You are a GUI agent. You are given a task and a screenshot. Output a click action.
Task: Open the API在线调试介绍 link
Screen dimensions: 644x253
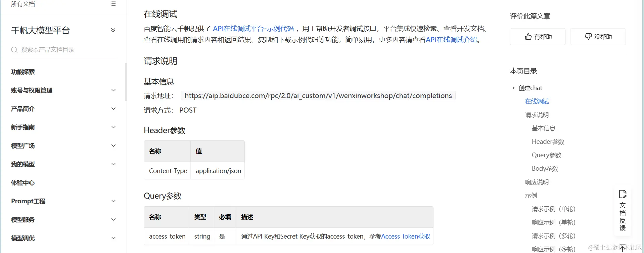[451, 40]
